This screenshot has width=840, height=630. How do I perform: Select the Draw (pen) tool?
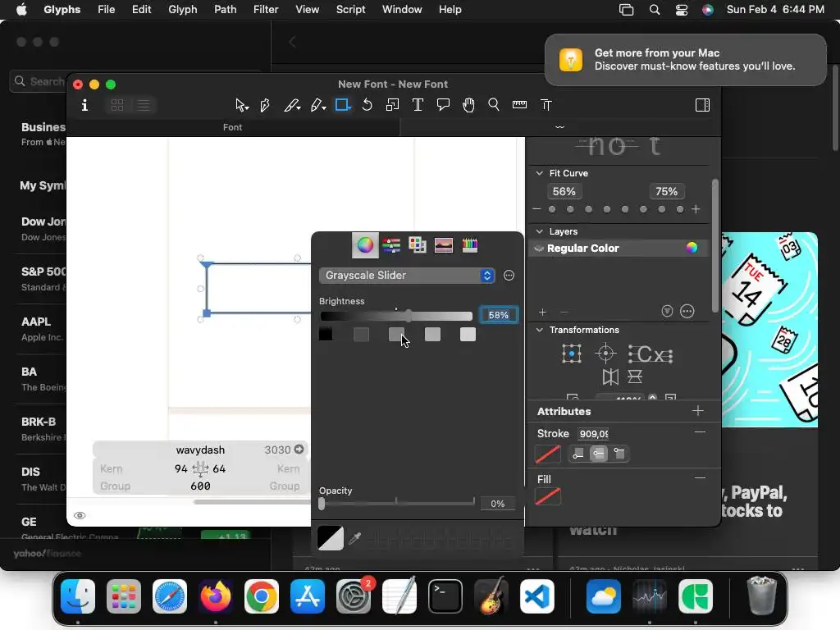(x=265, y=105)
